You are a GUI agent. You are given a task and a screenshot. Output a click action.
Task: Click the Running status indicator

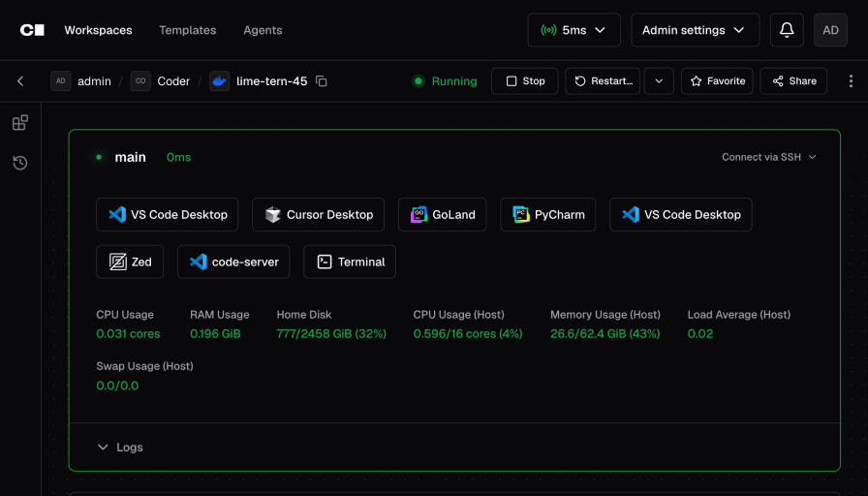tap(445, 80)
